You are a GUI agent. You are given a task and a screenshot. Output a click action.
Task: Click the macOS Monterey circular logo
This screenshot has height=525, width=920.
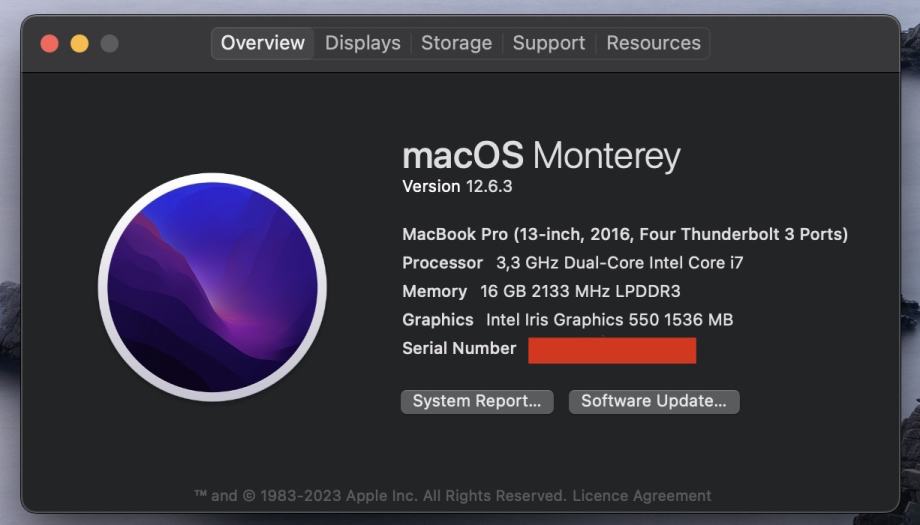point(212,287)
